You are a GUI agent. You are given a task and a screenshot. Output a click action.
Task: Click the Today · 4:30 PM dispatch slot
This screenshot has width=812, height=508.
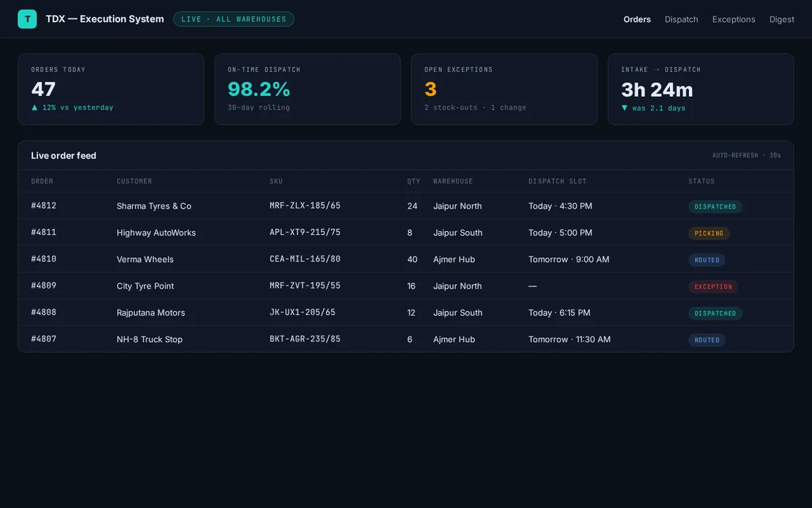point(560,206)
